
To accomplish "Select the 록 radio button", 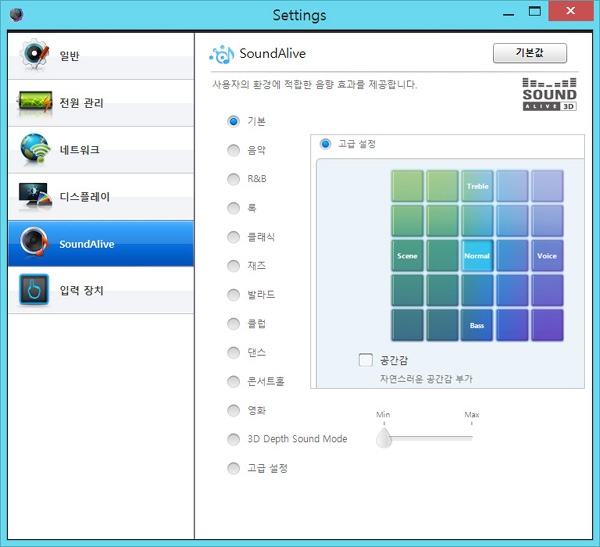I will point(233,208).
